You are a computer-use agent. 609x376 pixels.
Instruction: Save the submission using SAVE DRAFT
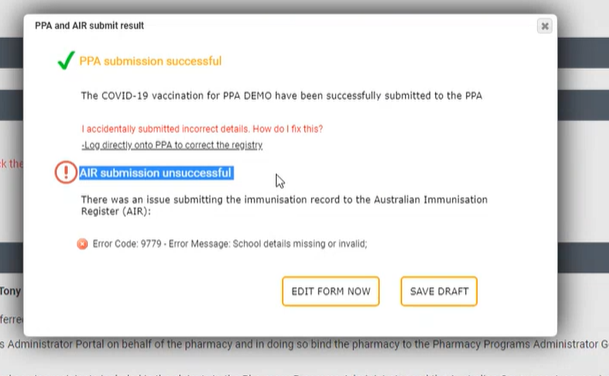(x=439, y=291)
